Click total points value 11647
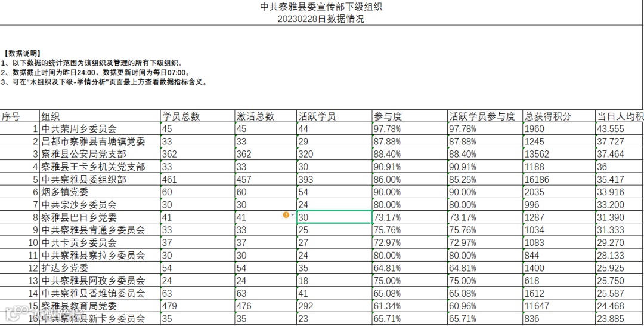The height and width of the screenshot is (326, 644). pos(559,306)
